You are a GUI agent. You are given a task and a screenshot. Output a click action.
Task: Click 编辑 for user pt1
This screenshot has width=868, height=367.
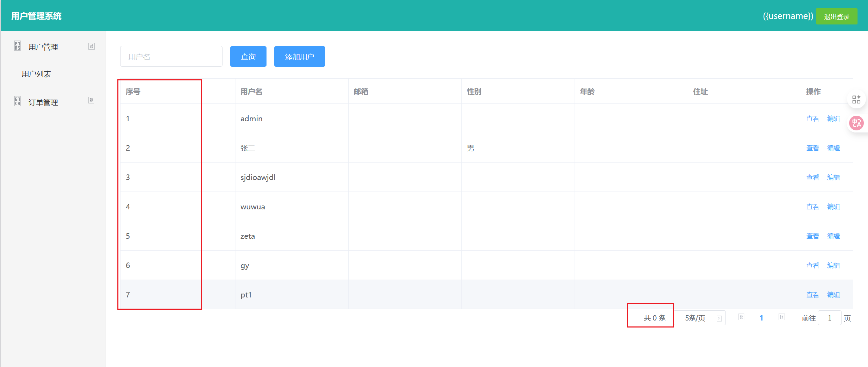click(x=833, y=295)
